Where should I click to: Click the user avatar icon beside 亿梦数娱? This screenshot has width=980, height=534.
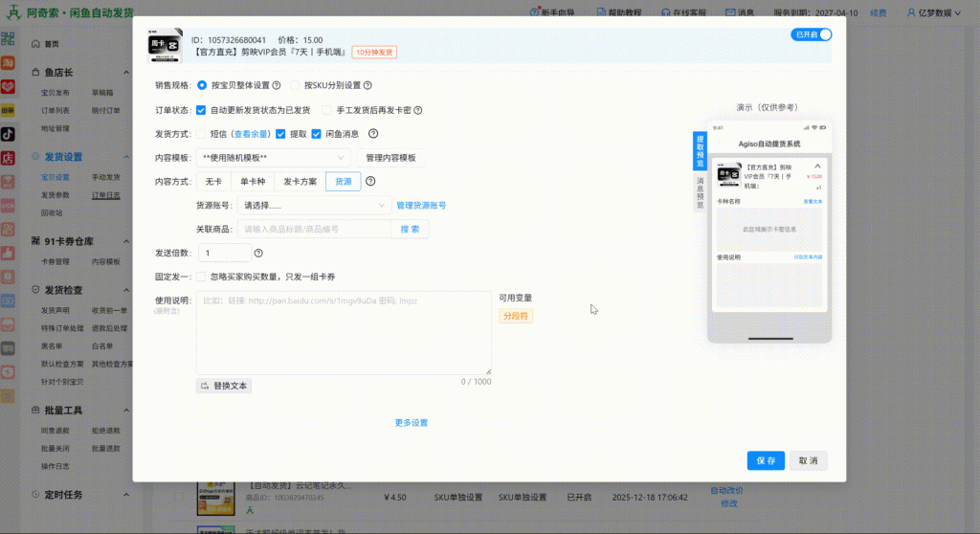coord(911,11)
